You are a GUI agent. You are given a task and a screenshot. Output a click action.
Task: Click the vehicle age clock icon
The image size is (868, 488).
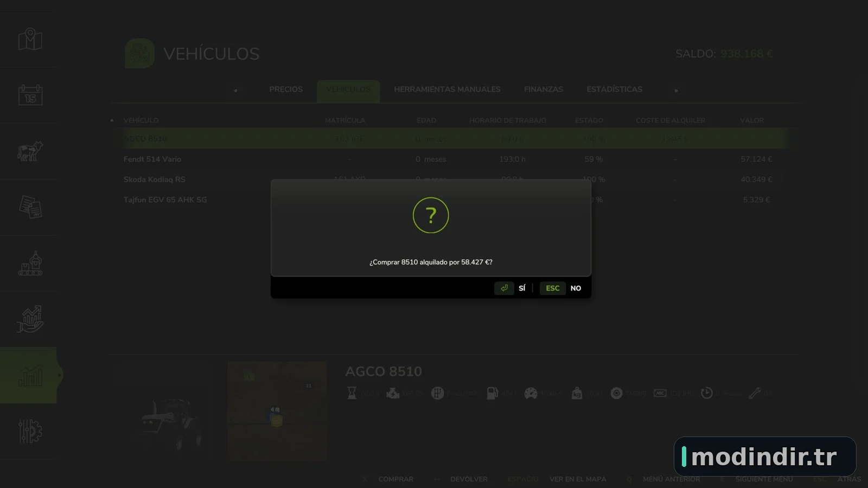point(706,393)
